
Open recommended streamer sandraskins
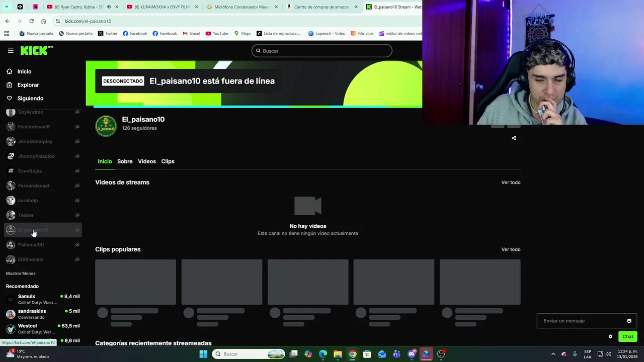click(43, 314)
